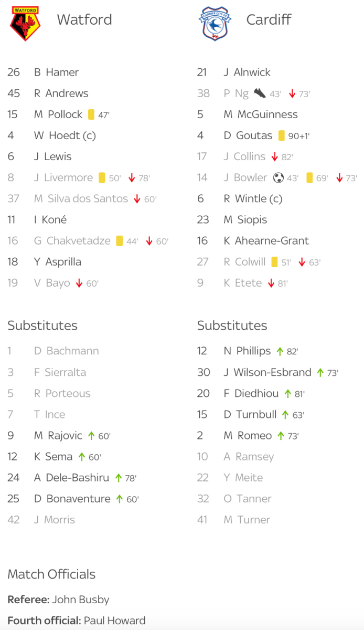Click referee name John Busby
The height and width of the screenshot is (630, 364).
(x=81, y=600)
